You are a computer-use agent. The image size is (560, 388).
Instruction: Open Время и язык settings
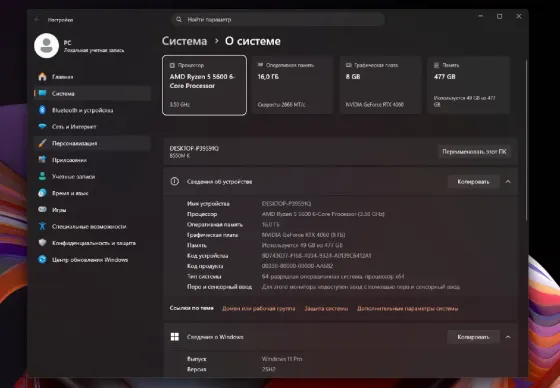point(92,193)
